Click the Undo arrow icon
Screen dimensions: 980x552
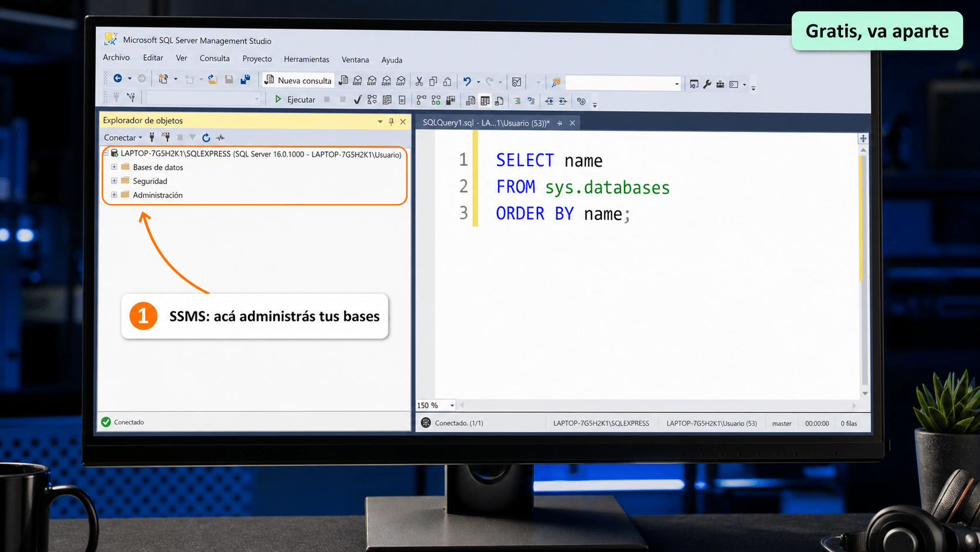coord(467,82)
